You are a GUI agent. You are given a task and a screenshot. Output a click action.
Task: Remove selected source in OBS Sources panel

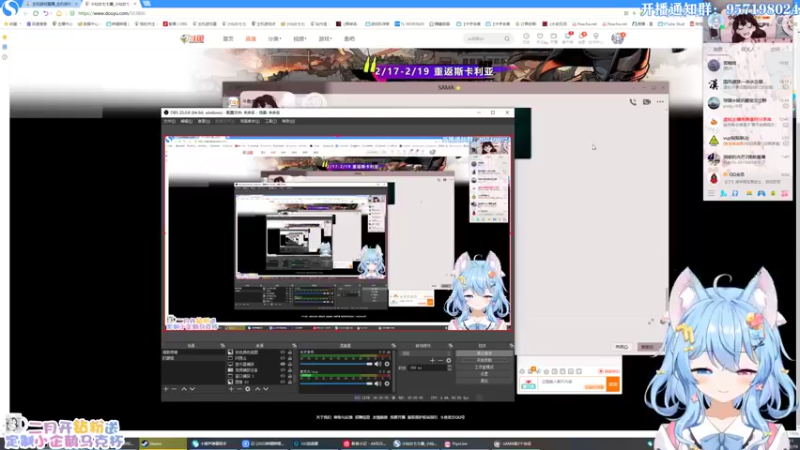point(239,389)
